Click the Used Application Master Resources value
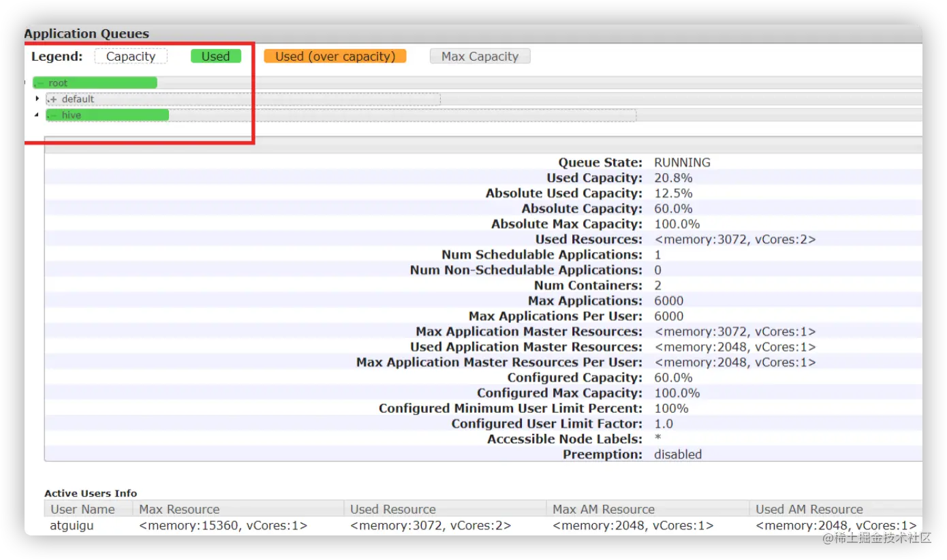947x560 pixels. coord(734,347)
